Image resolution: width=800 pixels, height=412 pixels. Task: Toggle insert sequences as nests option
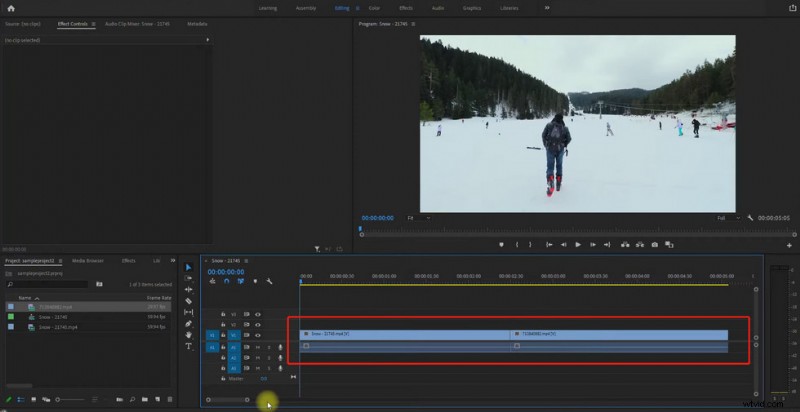point(212,281)
